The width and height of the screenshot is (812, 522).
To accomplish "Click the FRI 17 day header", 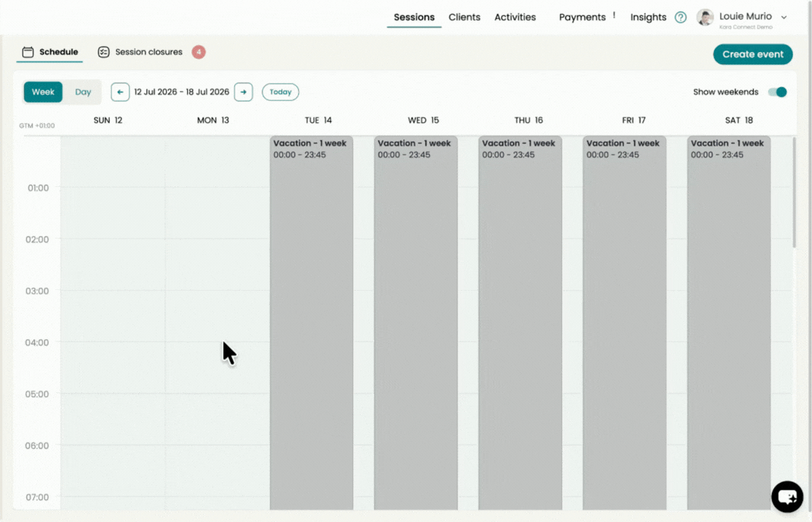I will point(634,120).
